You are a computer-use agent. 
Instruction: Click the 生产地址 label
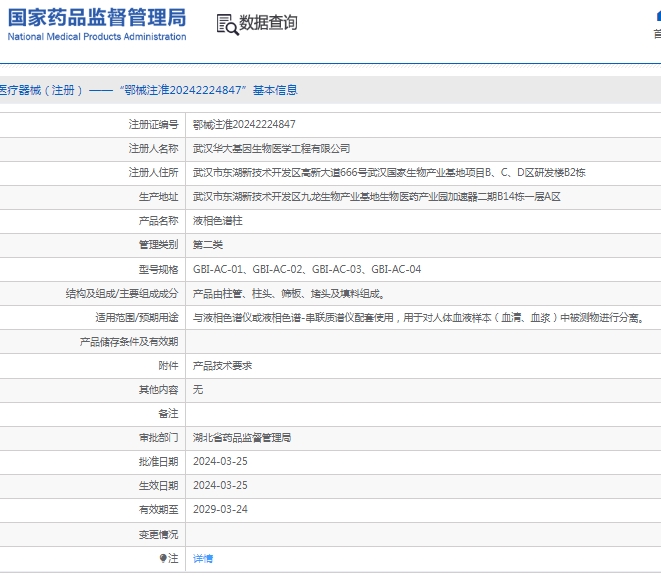click(x=159, y=196)
